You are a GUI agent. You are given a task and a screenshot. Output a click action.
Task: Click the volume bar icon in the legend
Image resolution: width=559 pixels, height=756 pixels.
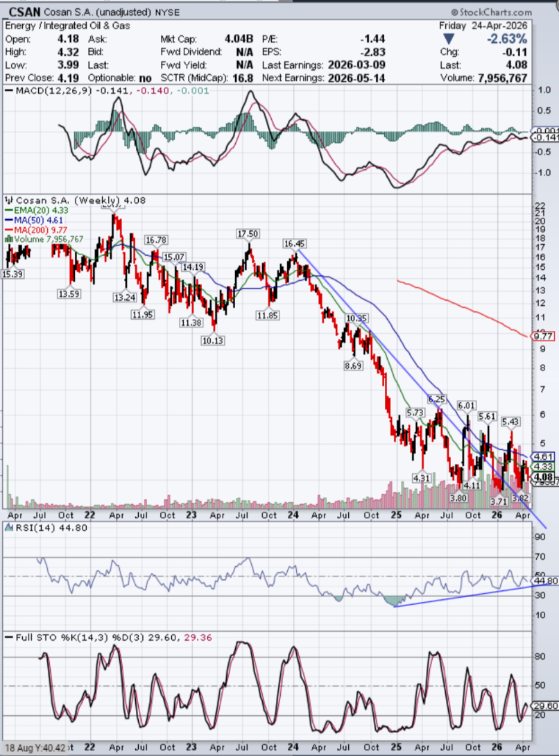9,239
